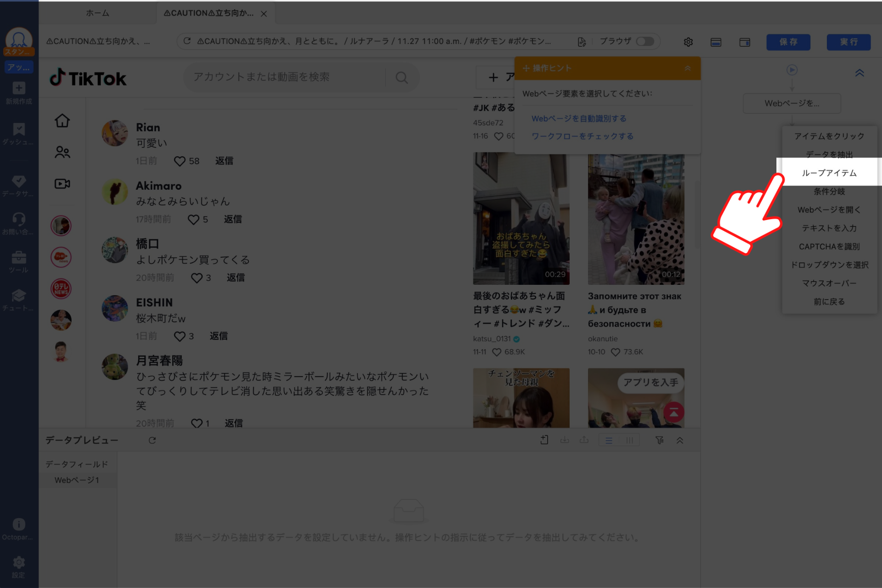
Task: Click workflow start play icon
Action: click(x=792, y=70)
